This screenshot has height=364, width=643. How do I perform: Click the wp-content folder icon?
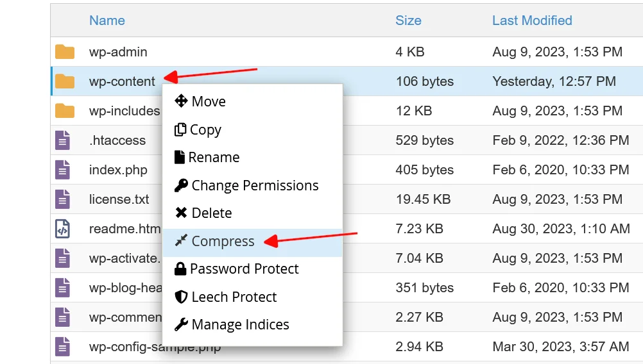point(65,81)
